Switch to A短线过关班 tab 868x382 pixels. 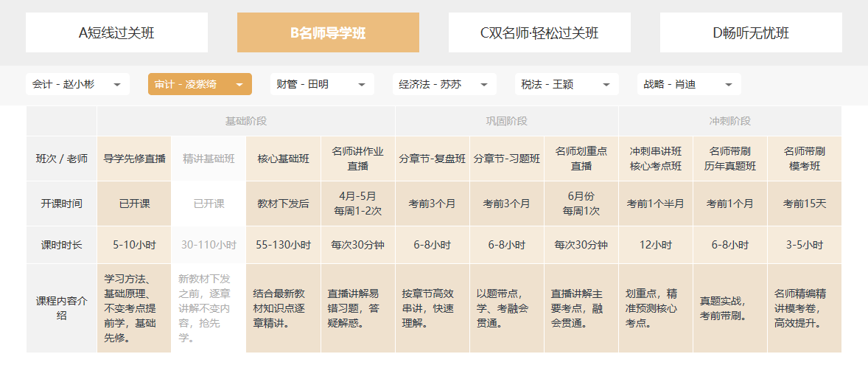tap(116, 32)
